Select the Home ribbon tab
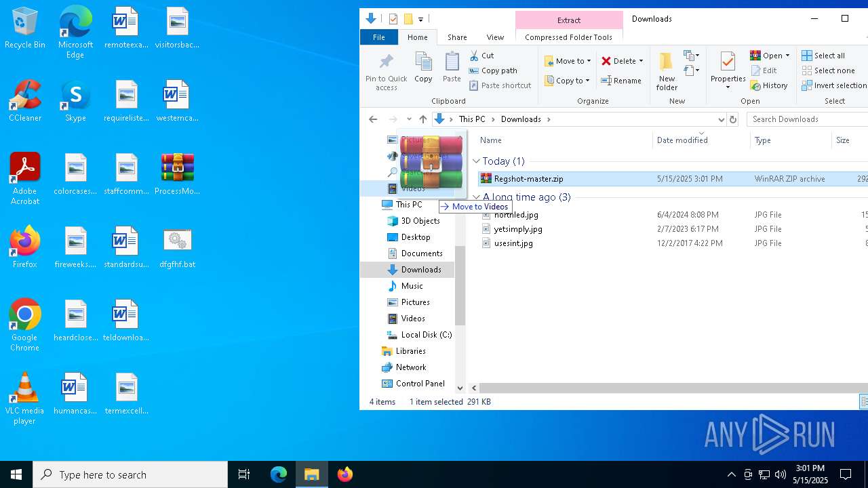Image resolution: width=868 pixels, height=488 pixels. coord(418,37)
